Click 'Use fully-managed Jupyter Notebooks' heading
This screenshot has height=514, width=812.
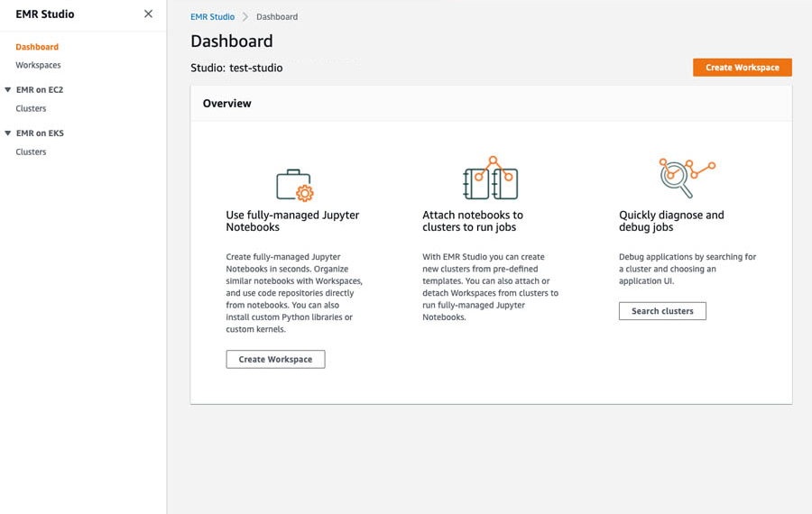tap(292, 221)
